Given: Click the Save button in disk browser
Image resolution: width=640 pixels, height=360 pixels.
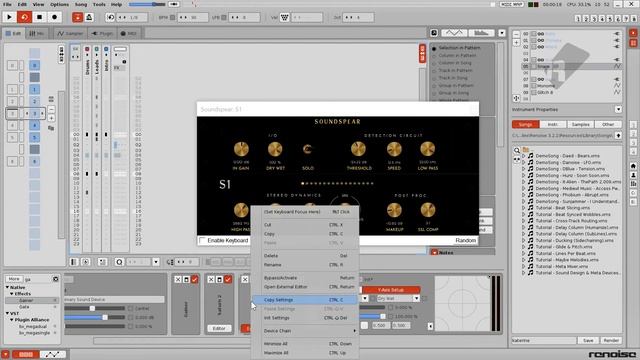Looking at the screenshot, I should point(588,340).
